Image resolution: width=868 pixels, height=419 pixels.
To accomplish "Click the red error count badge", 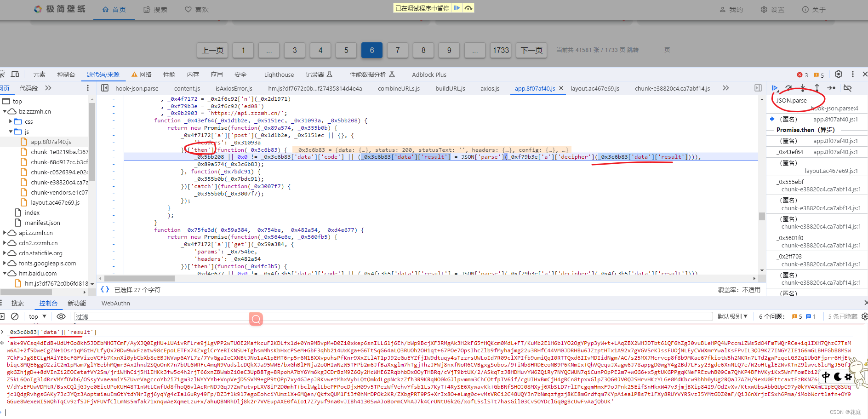I will [x=802, y=75].
